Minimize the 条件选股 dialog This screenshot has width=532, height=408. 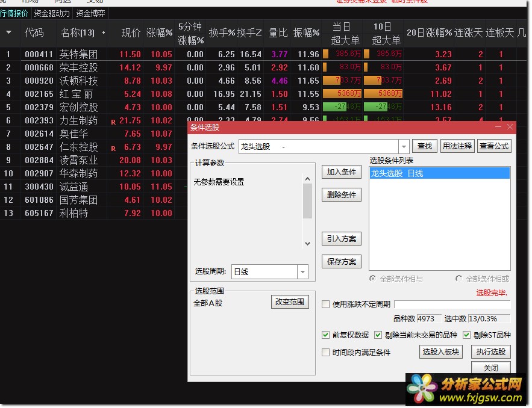pos(498,127)
